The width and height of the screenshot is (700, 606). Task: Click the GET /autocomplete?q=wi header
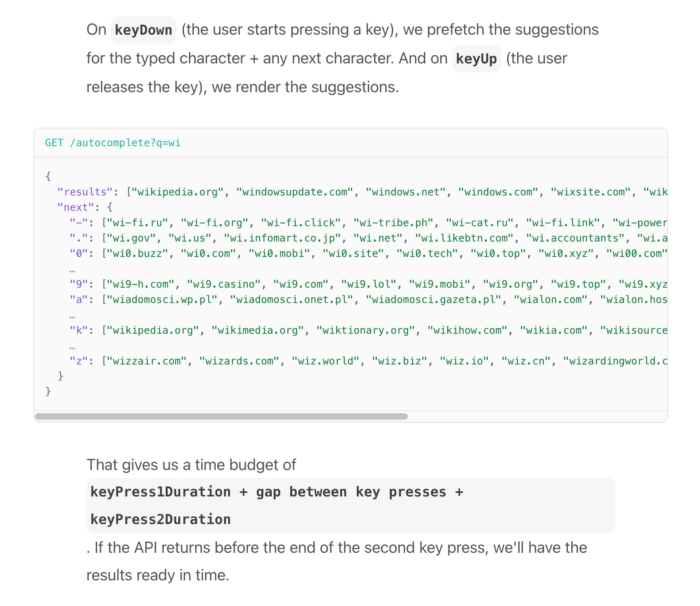coord(113,143)
